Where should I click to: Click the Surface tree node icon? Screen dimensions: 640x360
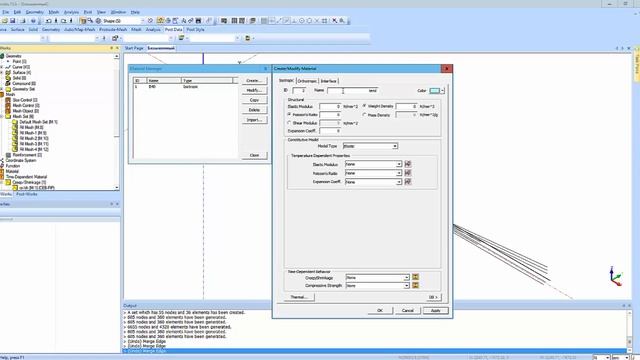click(8, 72)
